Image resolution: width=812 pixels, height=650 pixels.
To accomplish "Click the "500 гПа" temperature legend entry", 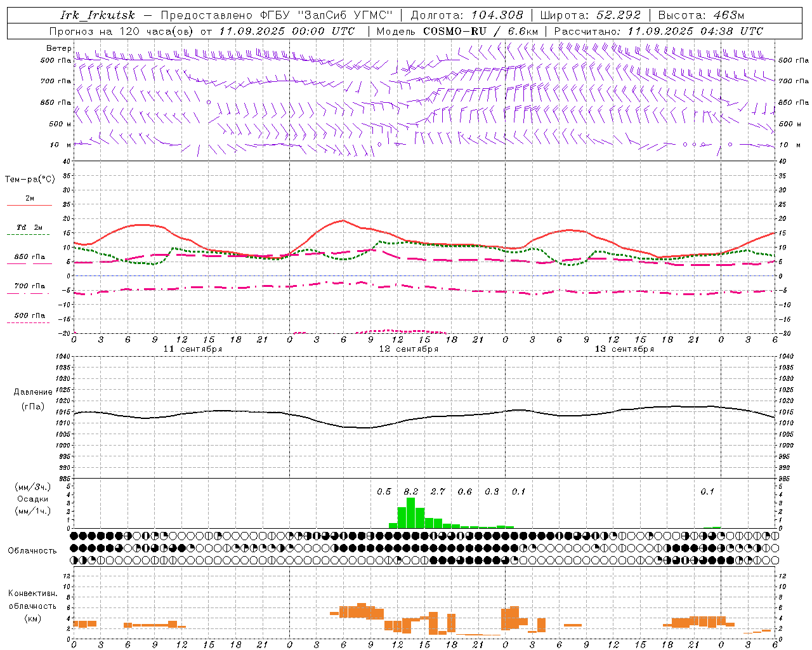I will pos(29,315).
